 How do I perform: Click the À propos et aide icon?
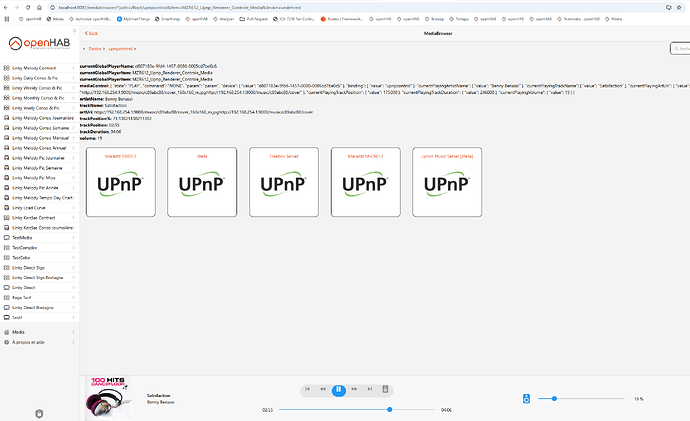pyautogui.click(x=7, y=342)
